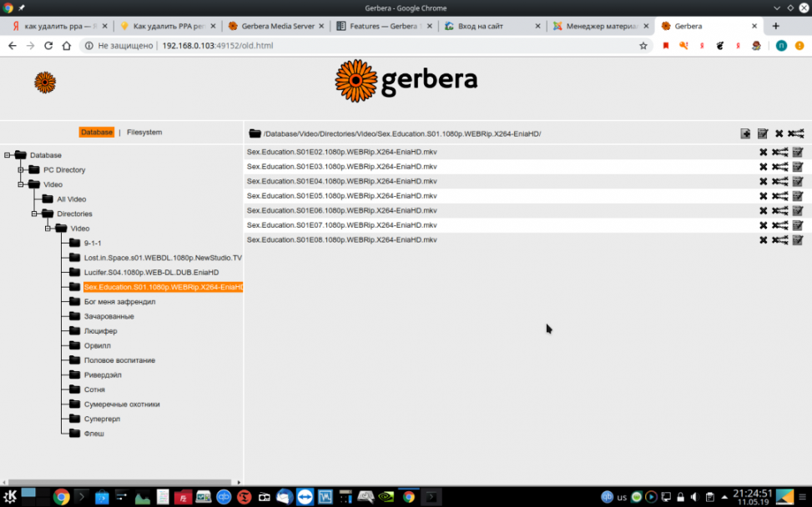
Task: Edit S01E08 file properties
Action: [798, 240]
